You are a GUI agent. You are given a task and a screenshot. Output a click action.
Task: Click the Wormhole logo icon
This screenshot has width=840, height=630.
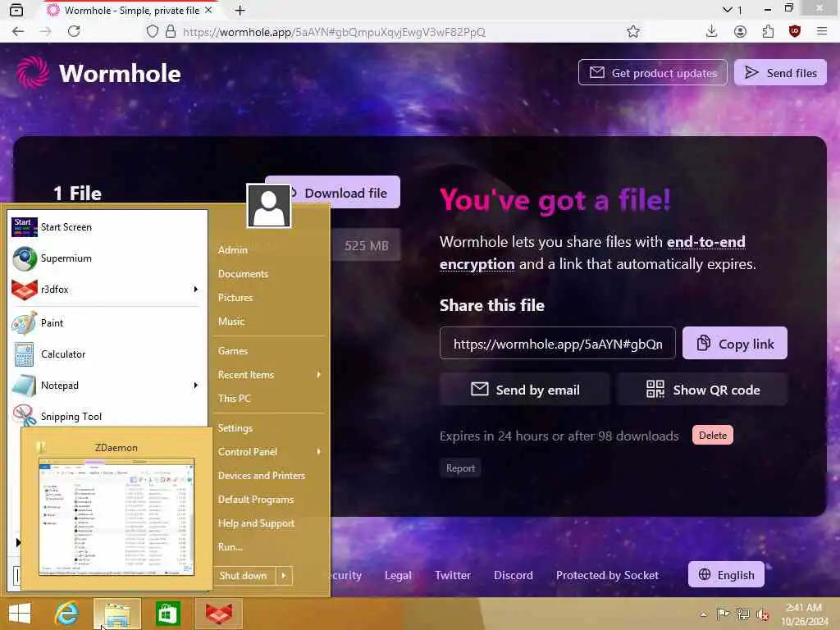coord(33,72)
